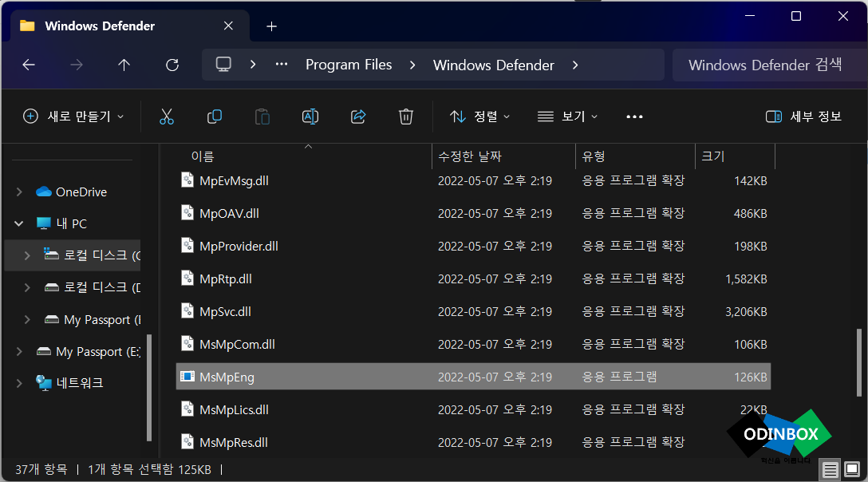Click the Cut scissors icon

[167, 117]
